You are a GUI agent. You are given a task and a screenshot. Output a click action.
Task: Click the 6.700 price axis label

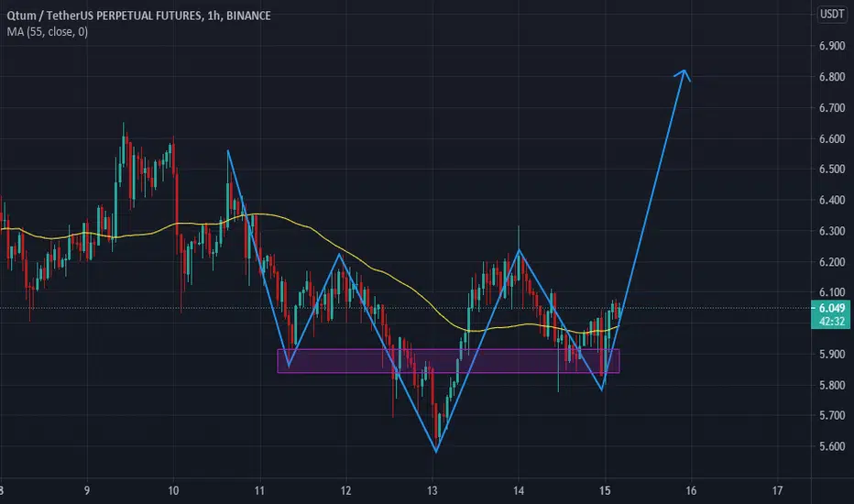(x=832, y=108)
